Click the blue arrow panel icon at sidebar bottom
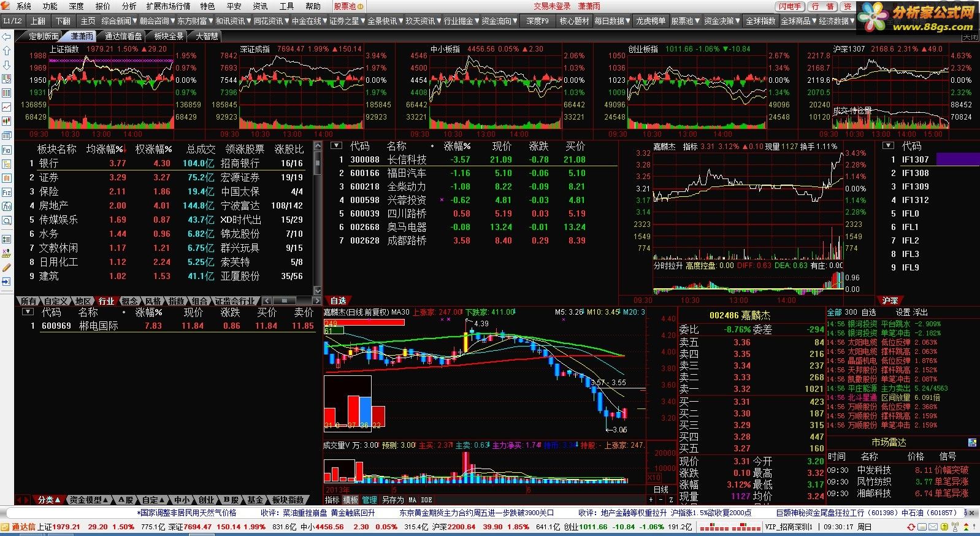Screen dimensions: 980x536 click(x=7, y=281)
